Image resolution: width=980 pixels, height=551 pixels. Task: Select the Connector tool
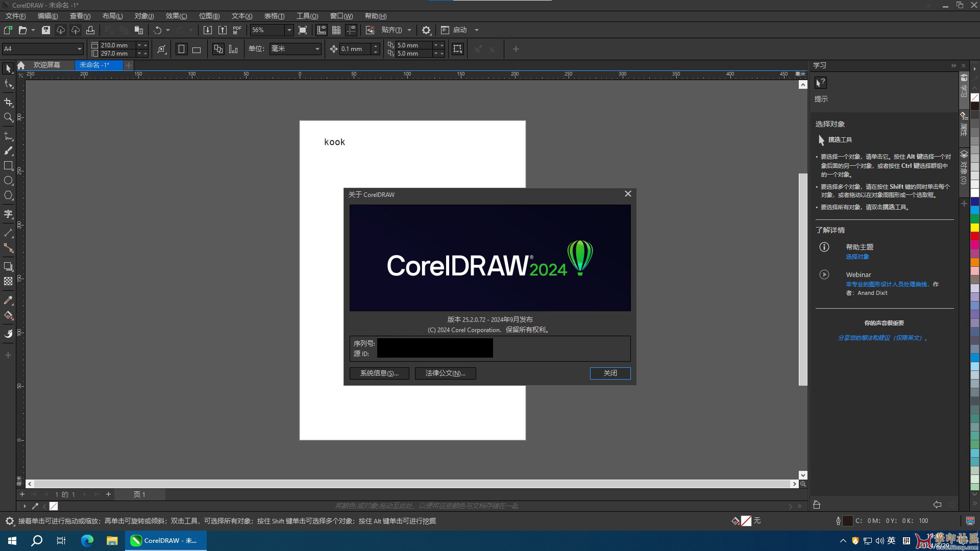pos(8,248)
